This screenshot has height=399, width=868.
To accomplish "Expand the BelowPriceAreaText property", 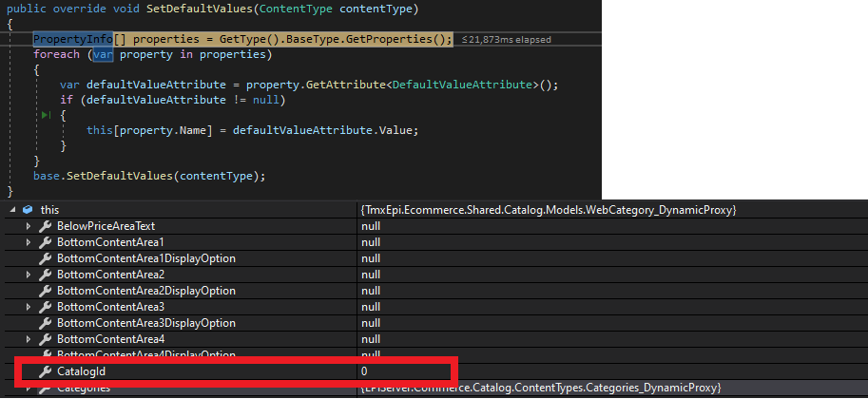I will (29, 226).
